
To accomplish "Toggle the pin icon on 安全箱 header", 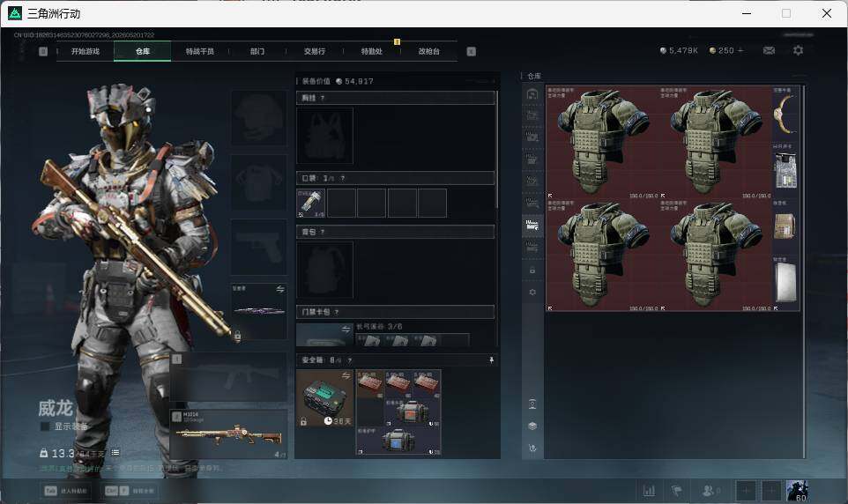I will 491,360.
